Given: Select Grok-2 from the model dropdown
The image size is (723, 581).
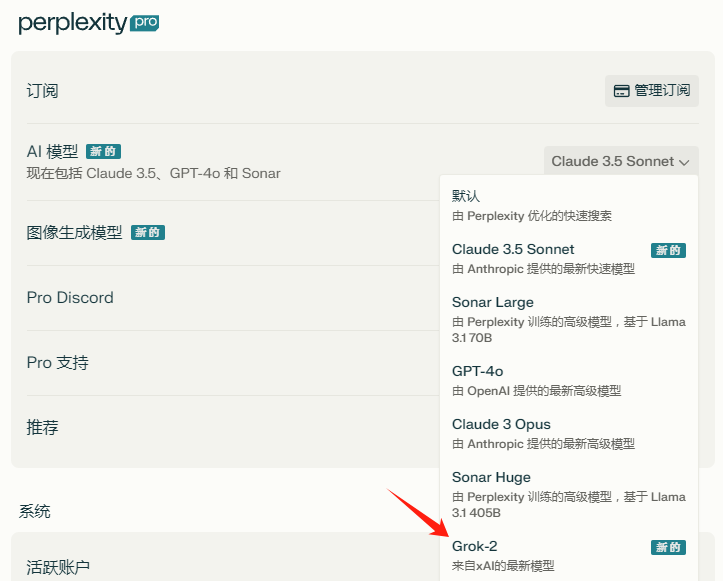Looking at the screenshot, I should click(569, 556).
